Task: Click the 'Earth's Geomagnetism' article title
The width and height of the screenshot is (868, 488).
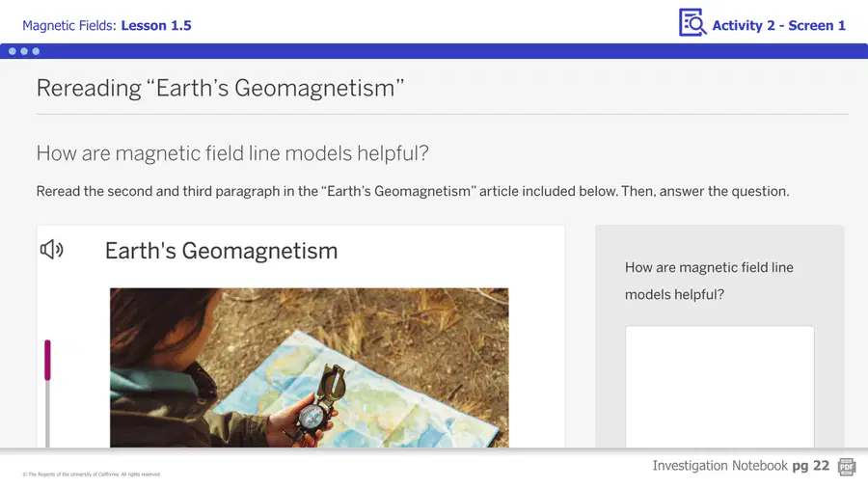Action: point(222,251)
